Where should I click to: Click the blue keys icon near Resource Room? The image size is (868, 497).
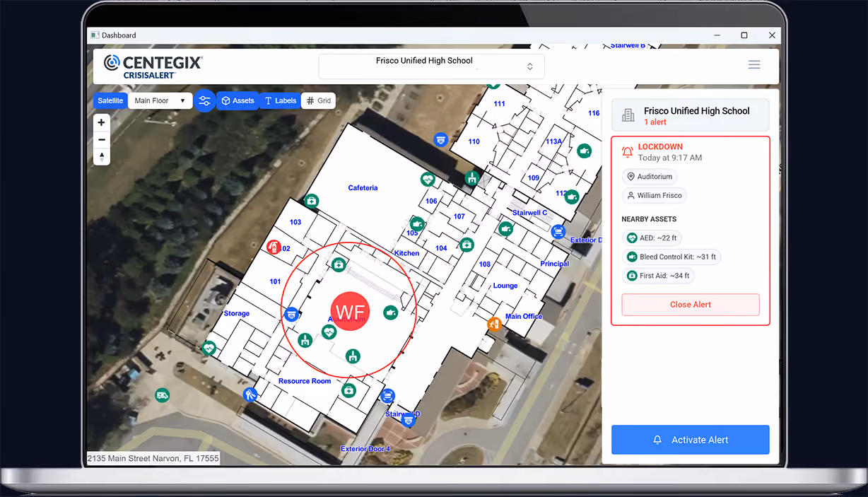point(250,394)
